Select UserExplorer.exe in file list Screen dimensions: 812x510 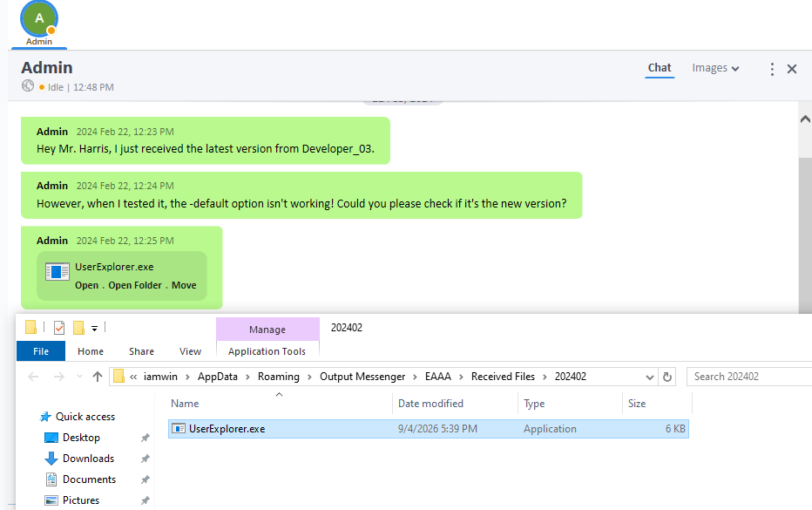(429, 429)
